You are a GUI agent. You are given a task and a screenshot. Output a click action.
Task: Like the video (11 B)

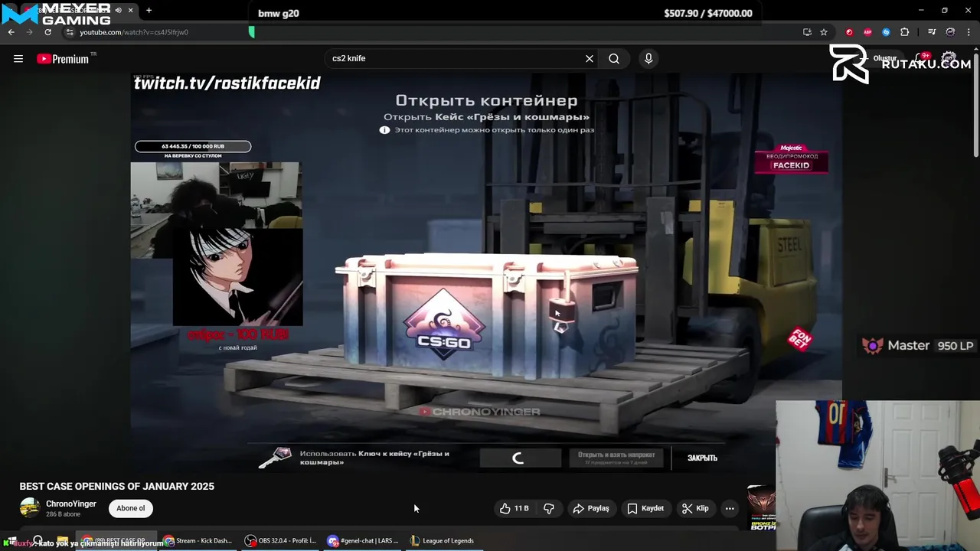point(514,508)
